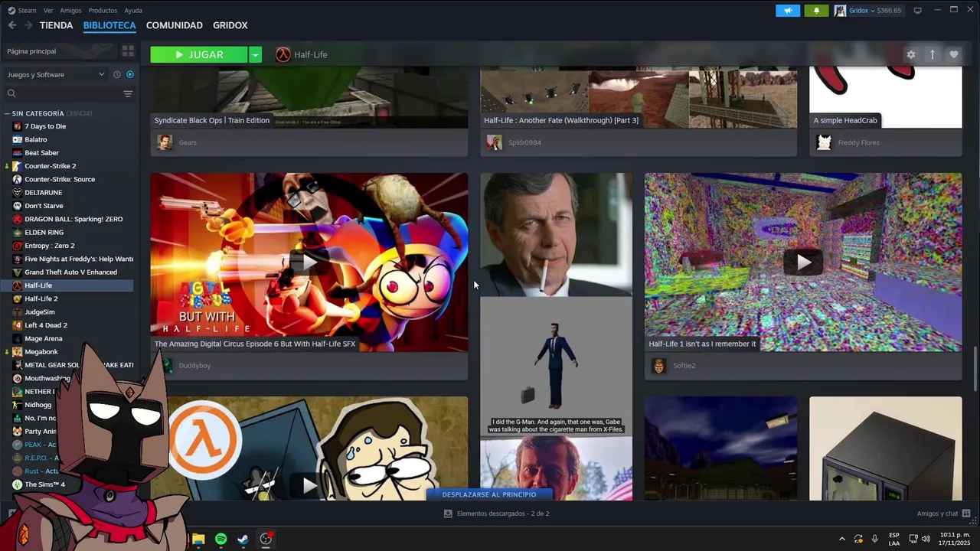This screenshot has height=551, width=980.
Task: Select Balatro in the game list
Action: (x=36, y=139)
